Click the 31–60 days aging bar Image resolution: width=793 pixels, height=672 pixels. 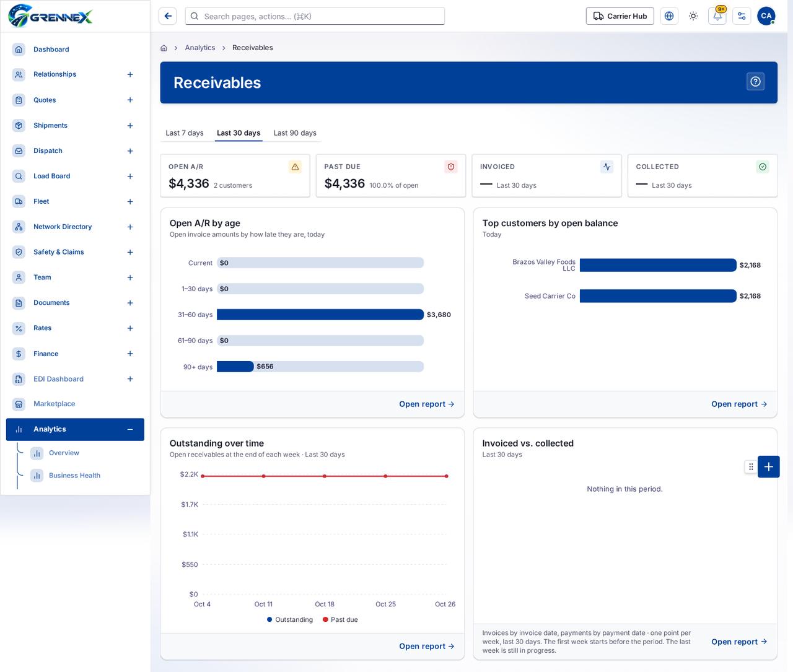[x=320, y=315]
